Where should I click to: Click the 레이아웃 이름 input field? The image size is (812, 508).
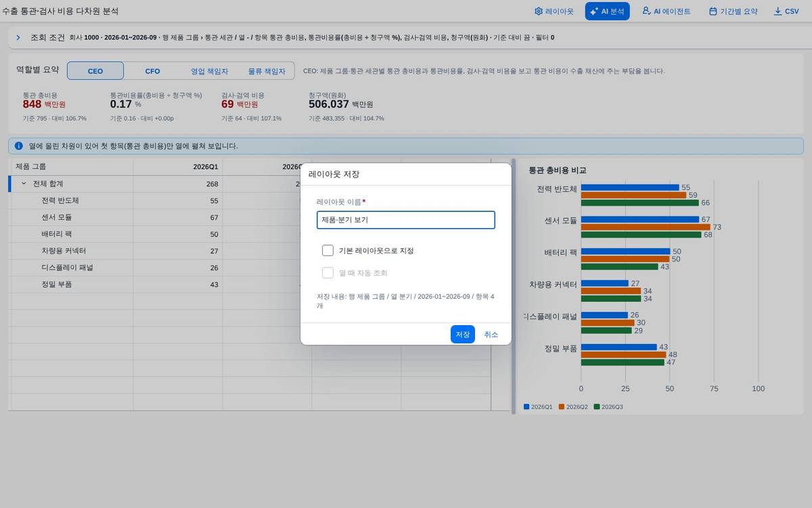point(406,220)
